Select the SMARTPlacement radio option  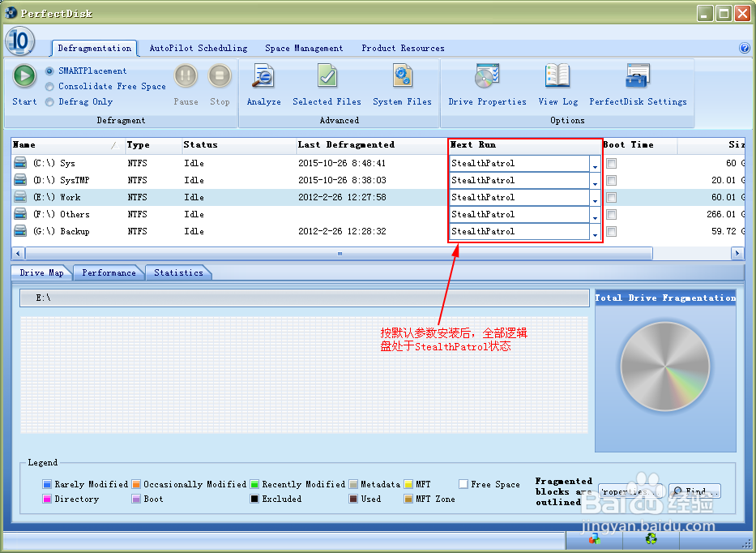pos(49,71)
